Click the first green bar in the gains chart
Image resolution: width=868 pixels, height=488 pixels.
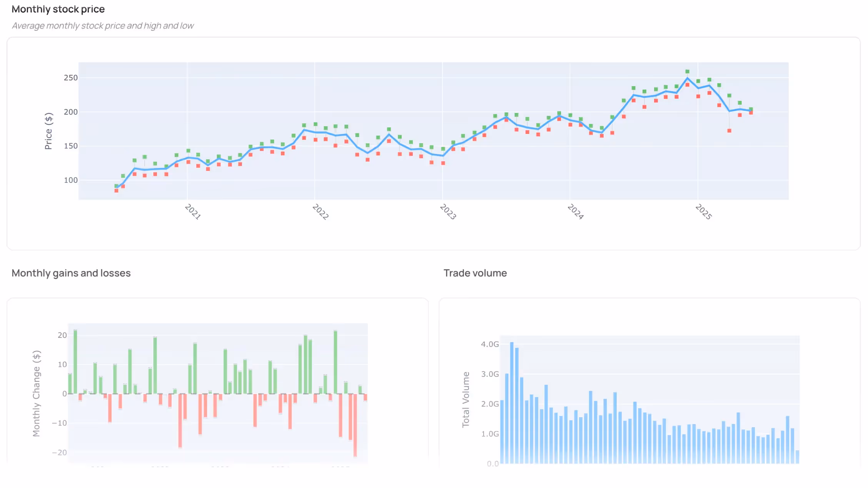tap(70, 384)
